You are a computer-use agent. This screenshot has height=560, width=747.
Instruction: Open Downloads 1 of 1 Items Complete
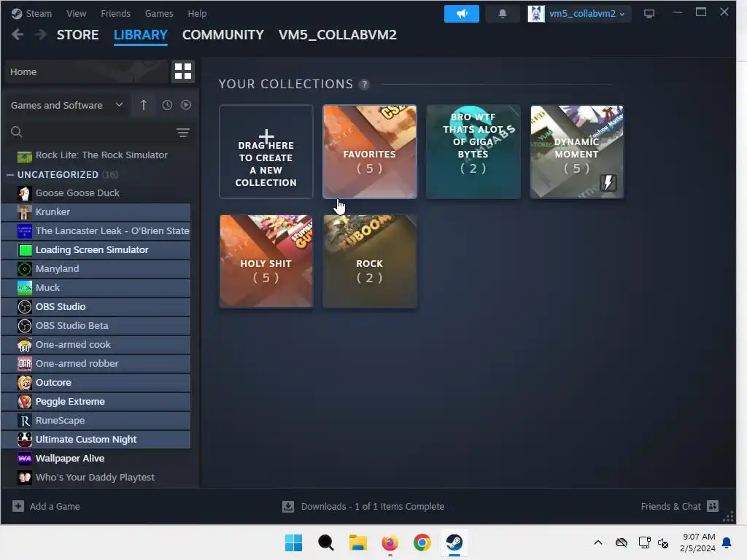tap(373, 506)
